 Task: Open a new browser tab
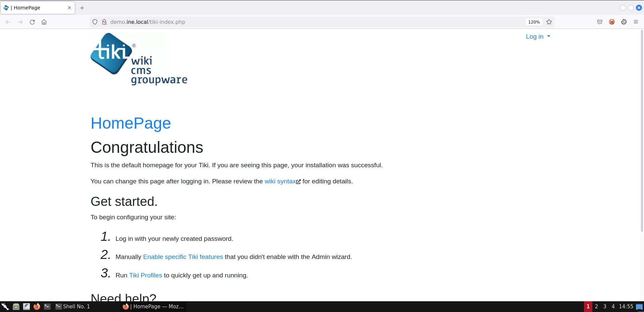tap(82, 8)
